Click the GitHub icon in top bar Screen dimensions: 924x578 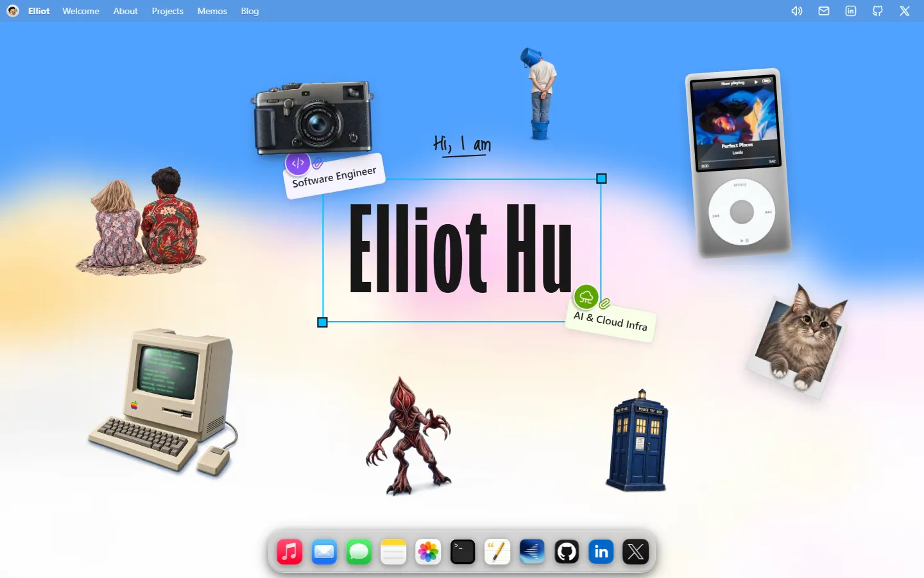click(878, 11)
